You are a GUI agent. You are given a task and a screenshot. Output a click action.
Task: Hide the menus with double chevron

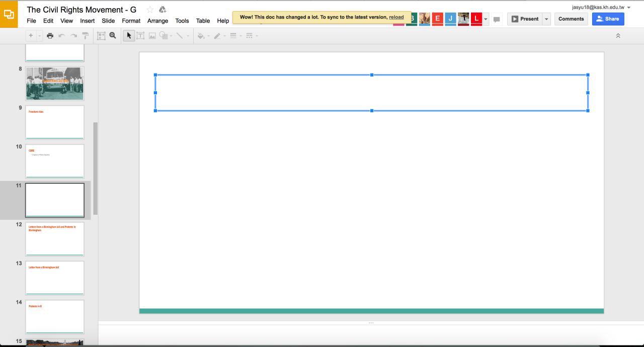coord(618,36)
